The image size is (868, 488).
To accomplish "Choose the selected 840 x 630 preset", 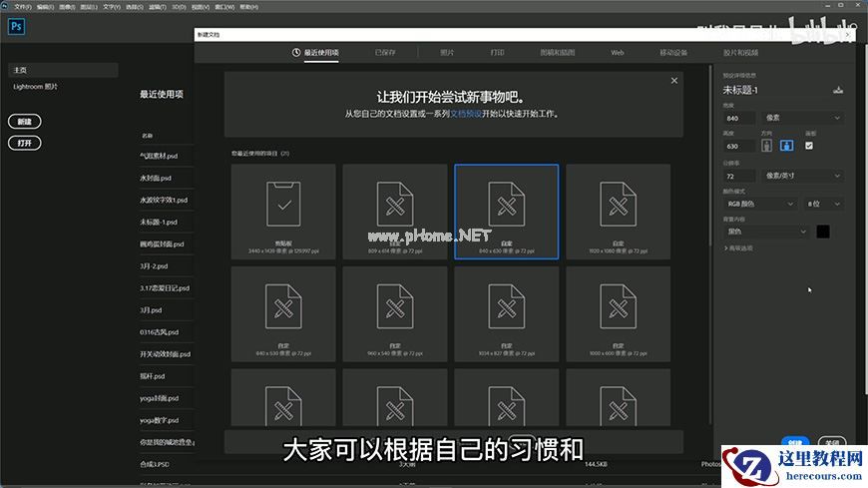I will click(x=507, y=211).
